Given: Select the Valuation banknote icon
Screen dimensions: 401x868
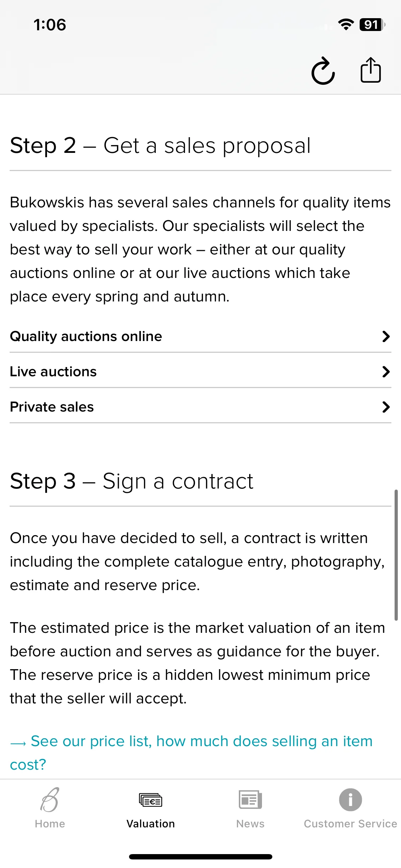Looking at the screenshot, I should (x=150, y=800).
